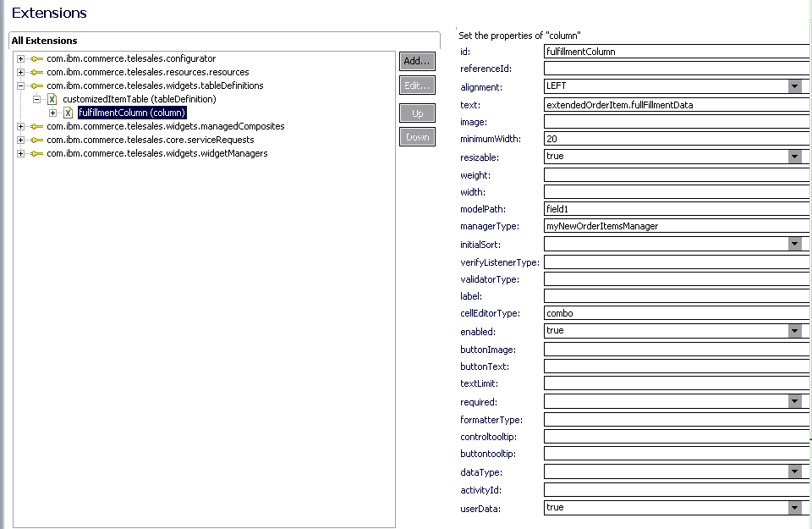Image resolution: width=812 pixels, height=529 pixels.
Task: Click the tableDefinitions extension point icon
Action: click(36, 85)
